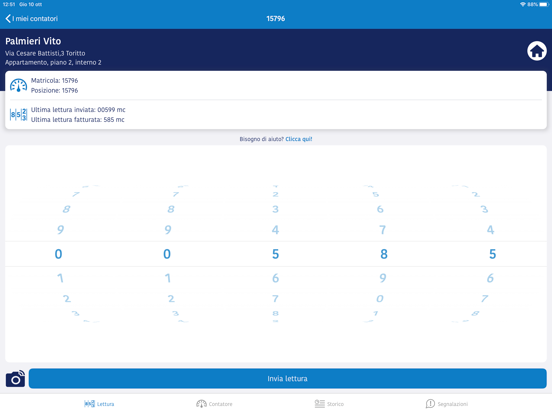Open the camera to scan the reading
This screenshot has height=414, width=552.
[x=15, y=378]
